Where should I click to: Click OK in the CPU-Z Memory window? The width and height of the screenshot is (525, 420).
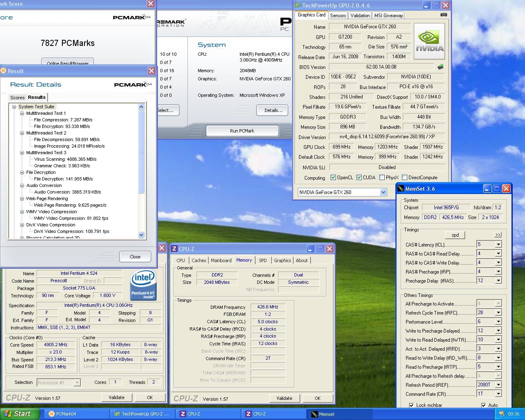[317, 398]
